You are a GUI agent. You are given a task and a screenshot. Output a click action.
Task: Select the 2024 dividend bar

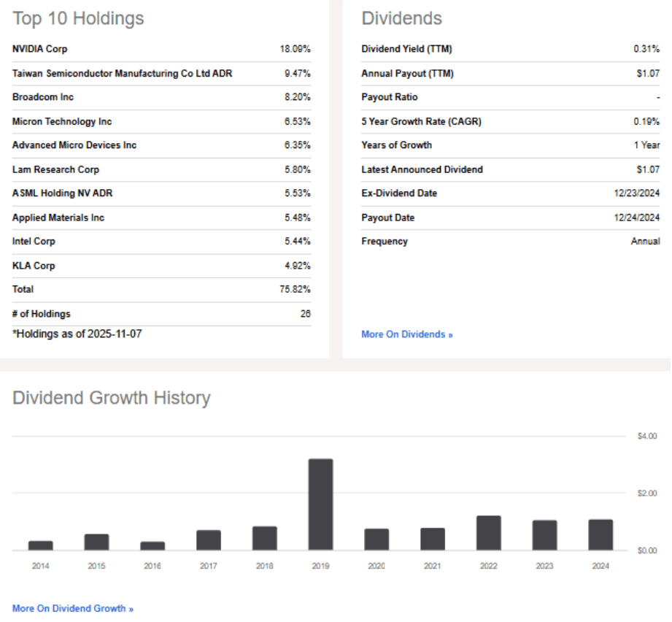[600, 535]
